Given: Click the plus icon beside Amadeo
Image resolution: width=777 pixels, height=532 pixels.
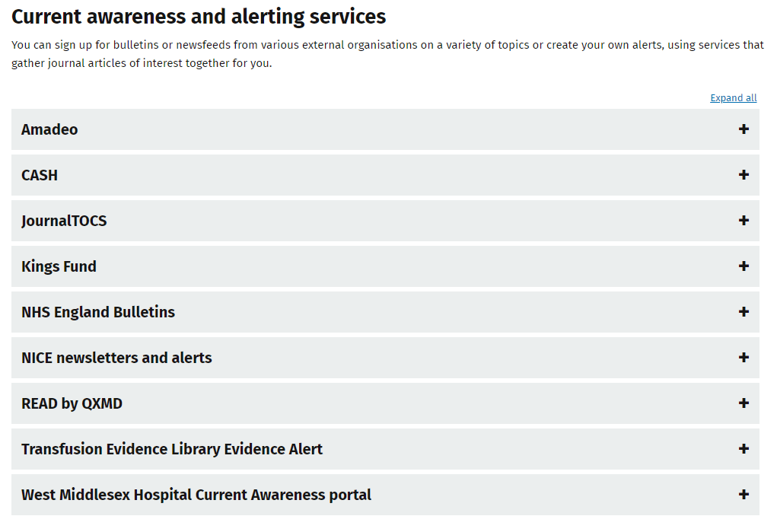Looking at the screenshot, I should [x=744, y=129].
